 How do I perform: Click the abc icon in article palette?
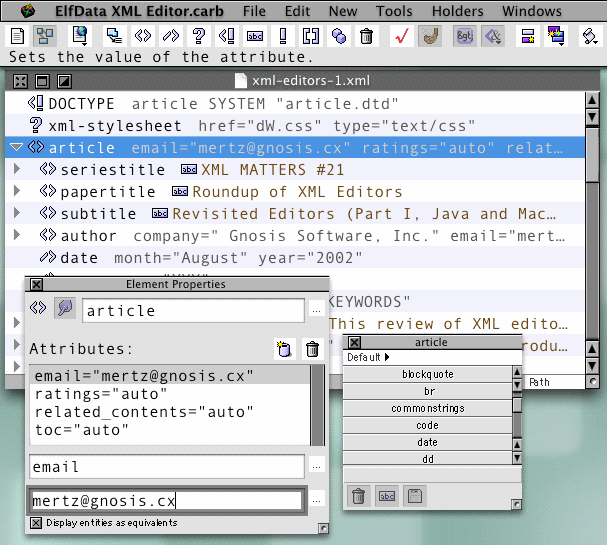click(x=387, y=495)
